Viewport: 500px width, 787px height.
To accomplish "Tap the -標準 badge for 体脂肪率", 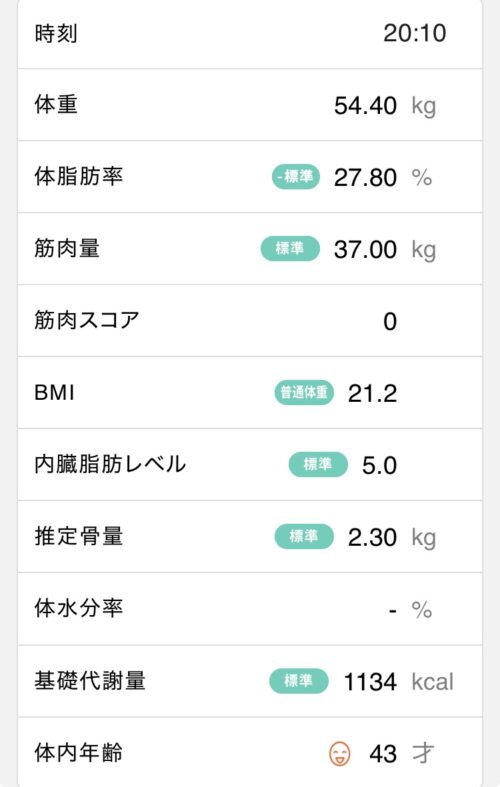I will tap(296, 177).
